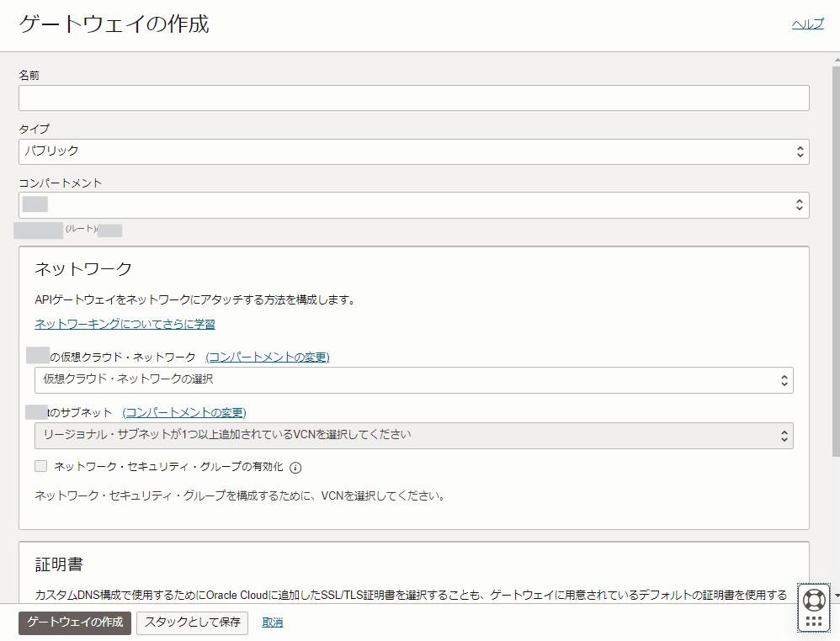This screenshot has width=840, height=641.
Task: Click the grid dots below the lifebuoy icon
Action: (x=814, y=622)
